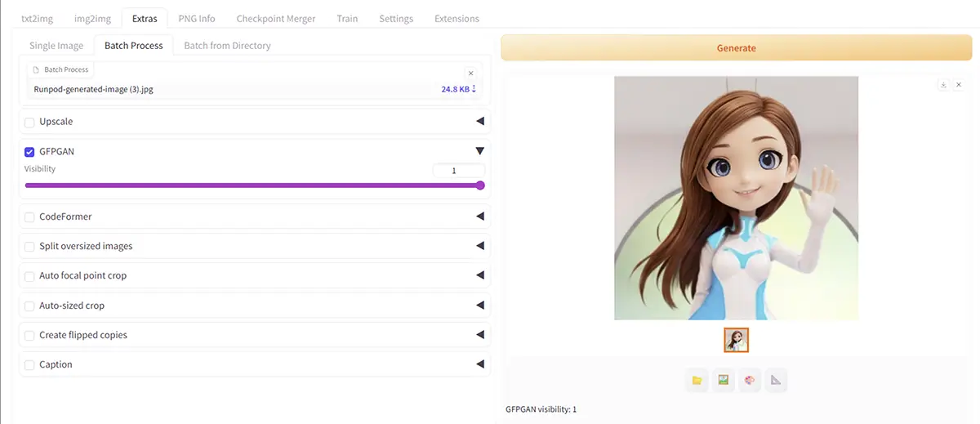Expand Split oversized images section arrow
The image size is (980, 424).
point(480,246)
